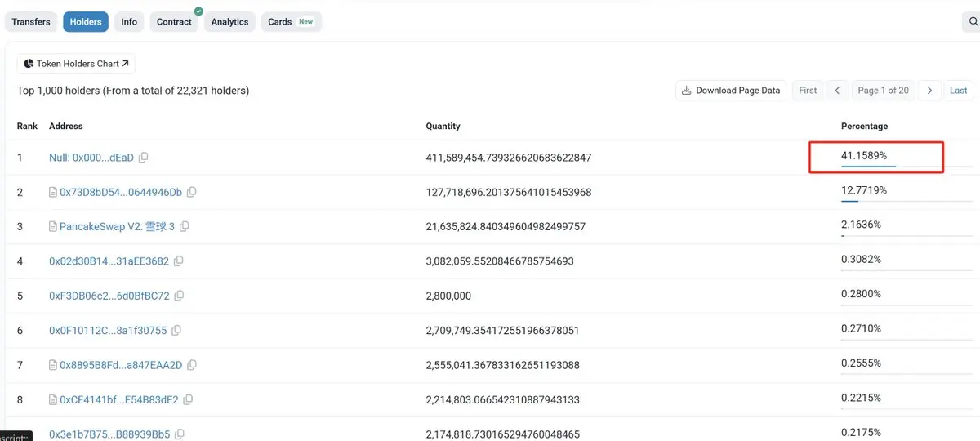
Task: Click the Percentage column header
Action: click(864, 127)
